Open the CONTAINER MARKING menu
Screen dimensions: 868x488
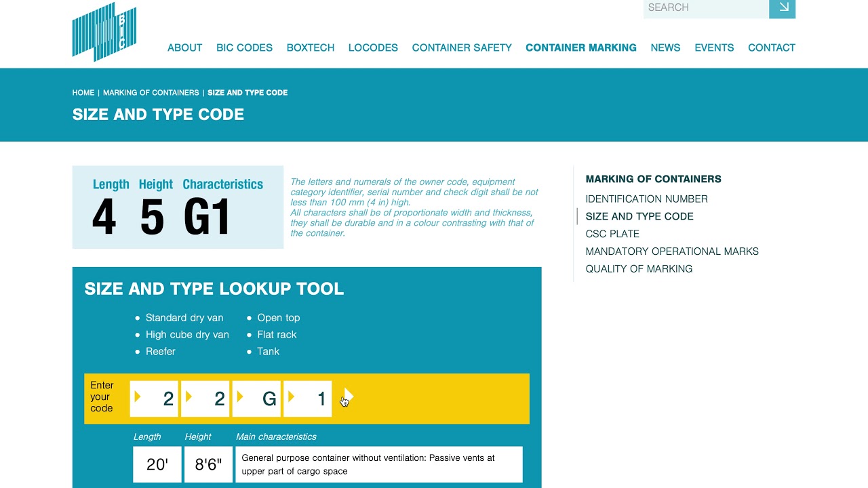(x=581, y=47)
